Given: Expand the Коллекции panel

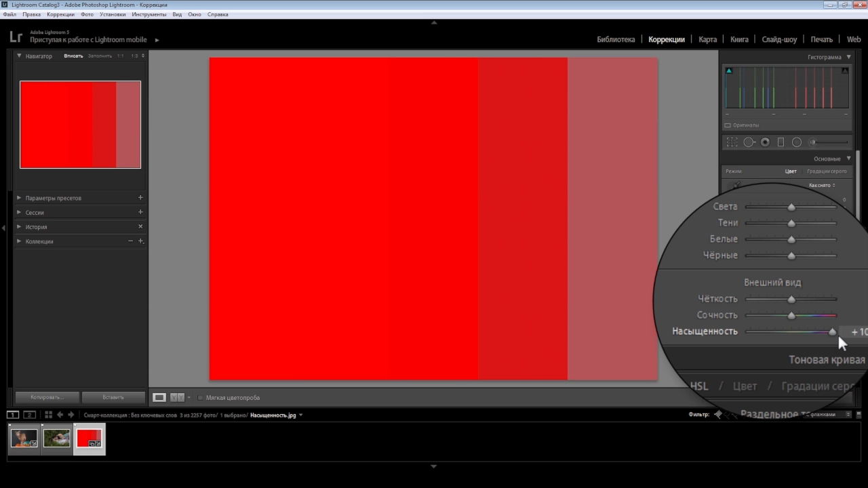Looking at the screenshot, I should point(19,241).
